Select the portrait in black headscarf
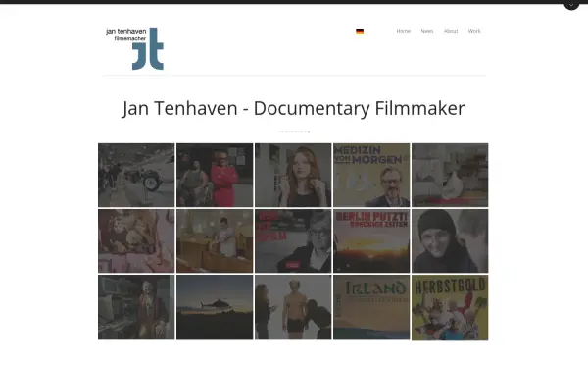Image resolution: width=588 pixels, height=368 pixels. [450, 241]
